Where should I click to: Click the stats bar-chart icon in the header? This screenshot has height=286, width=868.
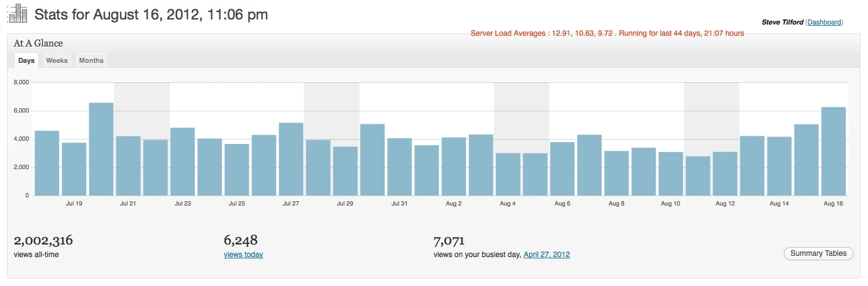click(18, 14)
